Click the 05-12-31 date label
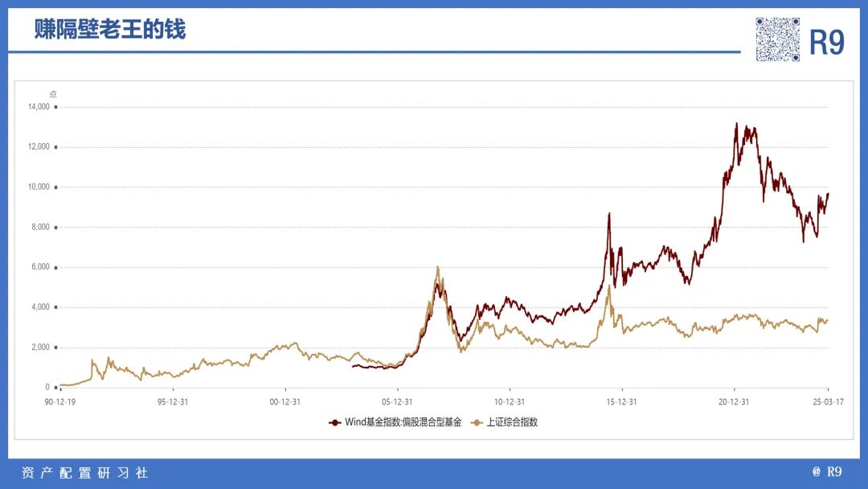Viewport: 868px width, 489px height. pyautogui.click(x=397, y=401)
